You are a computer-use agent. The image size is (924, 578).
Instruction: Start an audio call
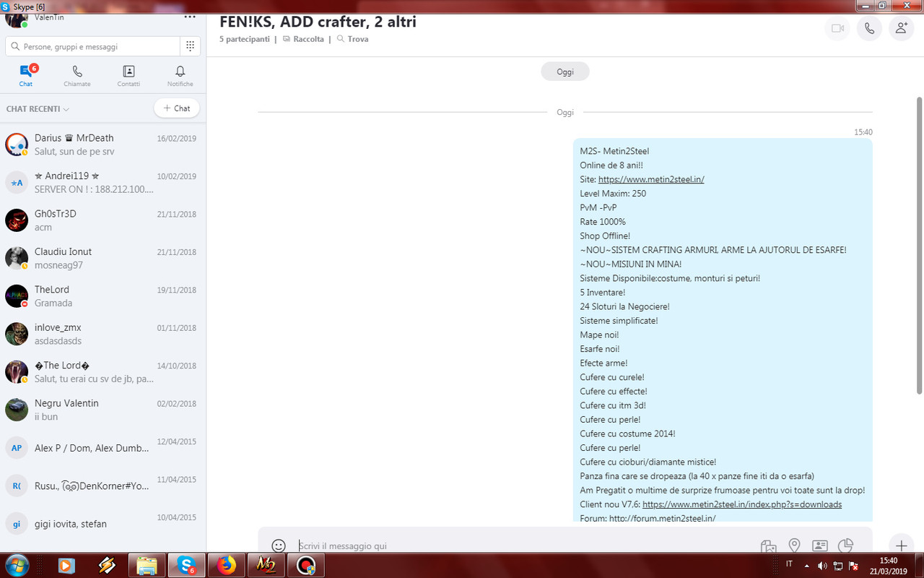point(869,28)
